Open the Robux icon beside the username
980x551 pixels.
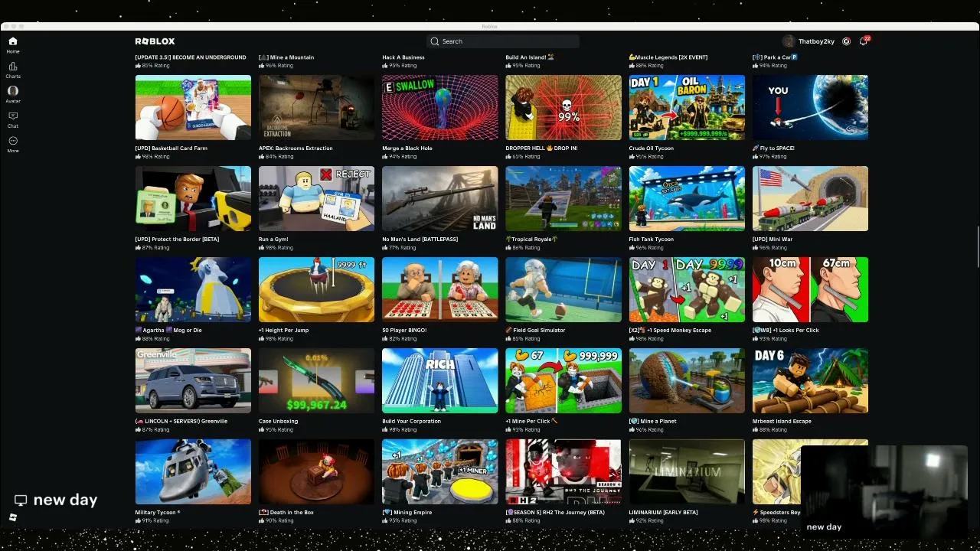(846, 41)
